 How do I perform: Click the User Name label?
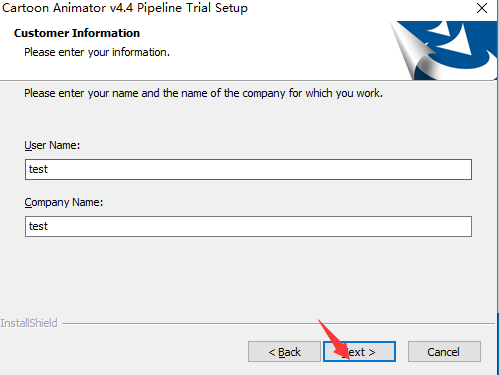(x=52, y=145)
